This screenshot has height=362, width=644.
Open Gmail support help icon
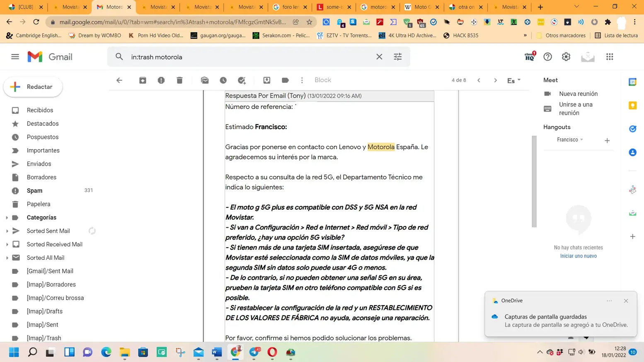[x=548, y=57]
